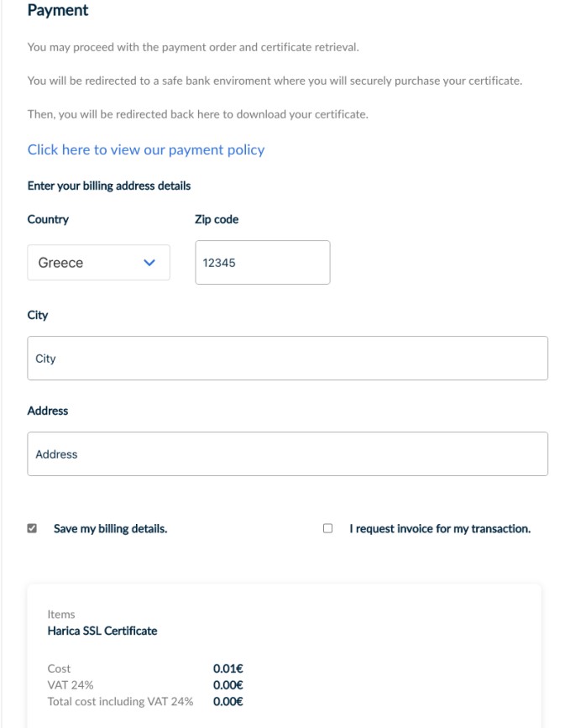Click the Zip code input field
Screen dimensions: 570x728
(x=262, y=263)
